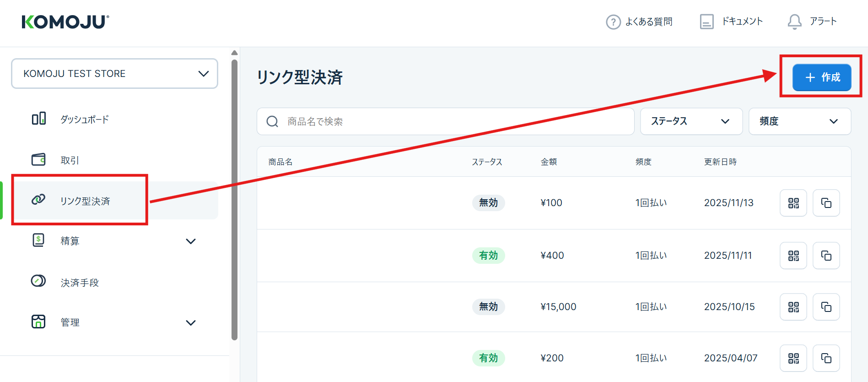This screenshot has width=868, height=382.
Task: Open the ステータス filter dropdown
Action: (691, 121)
